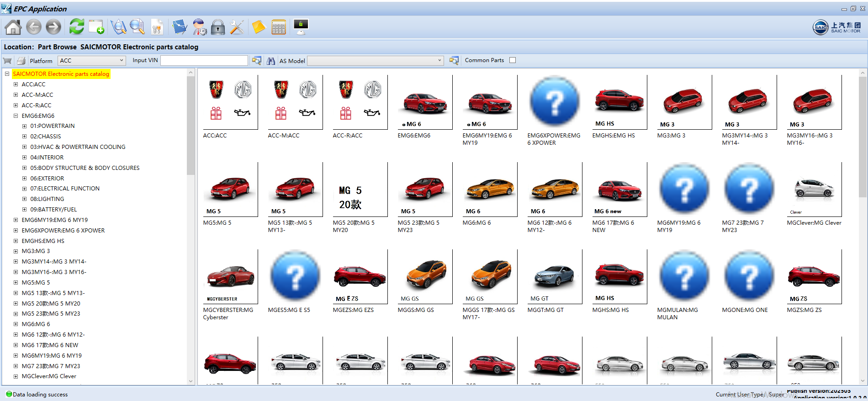
Task: Navigate forward with the right arrow
Action: (53, 27)
